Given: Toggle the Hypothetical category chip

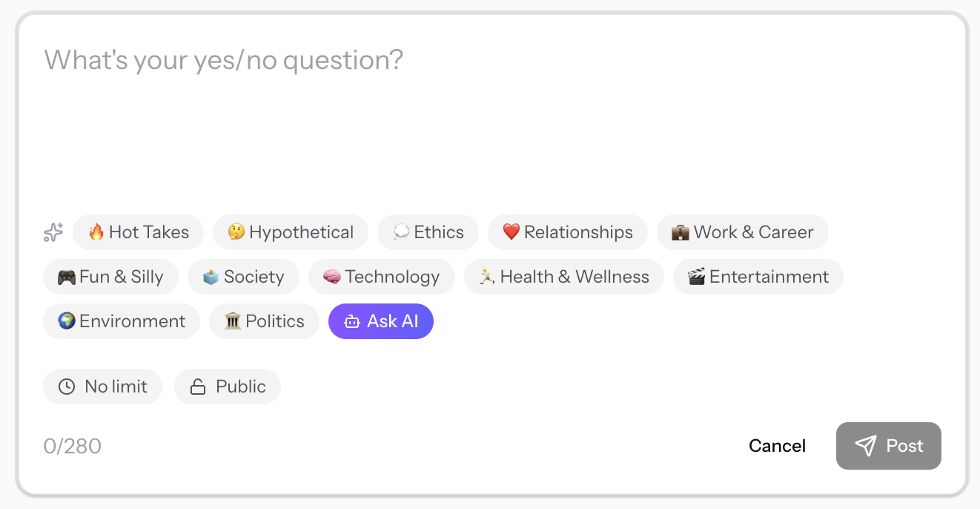Looking at the screenshot, I should point(290,231).
